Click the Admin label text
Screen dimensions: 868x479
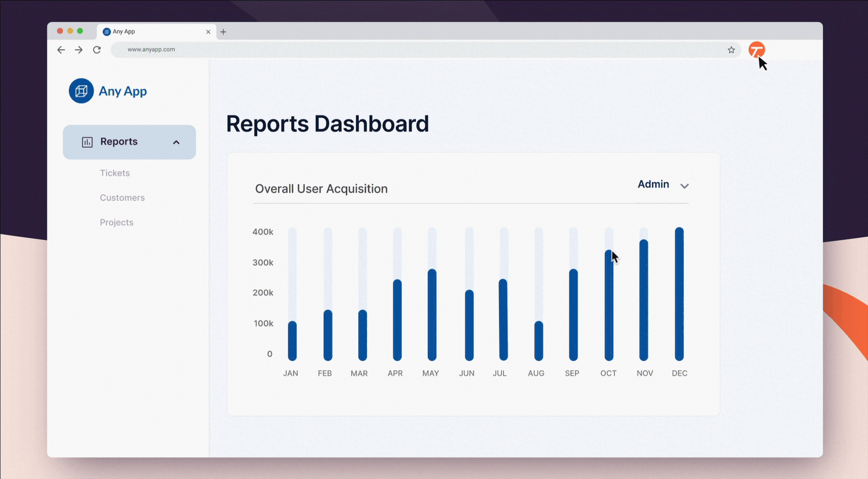(653, 184)
